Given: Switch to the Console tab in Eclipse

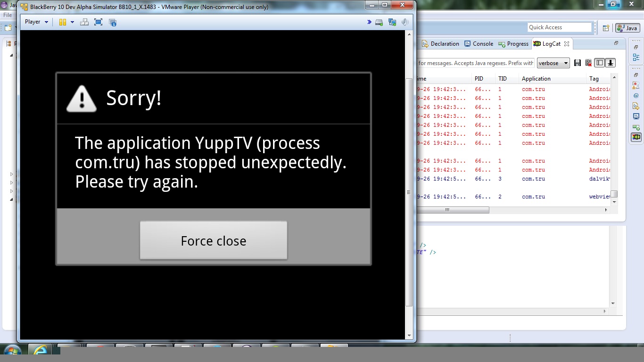Looking at the screenshot, I should point(479,43).
